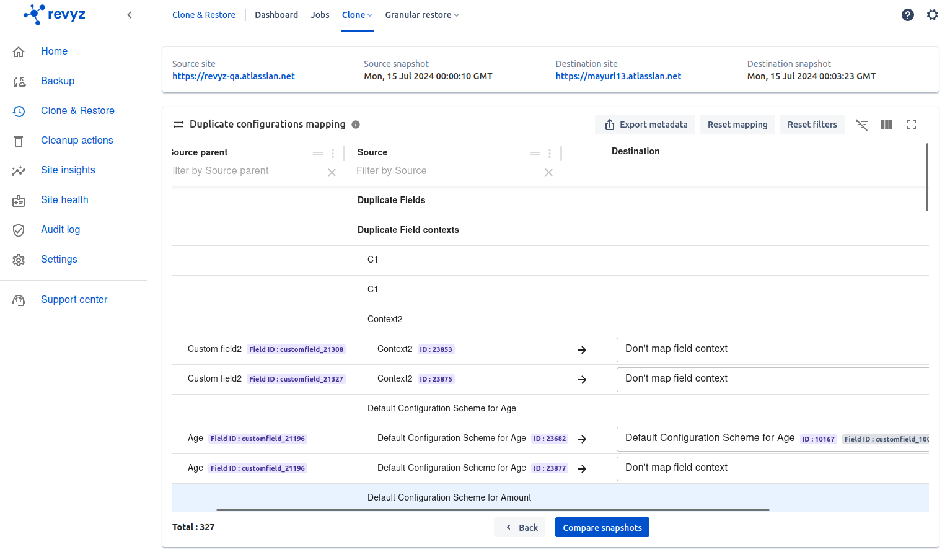The width and height of the screenshot is (950, 560).
Task: Switch to the Dashboard tab
Action: click(x=276, y=15)
